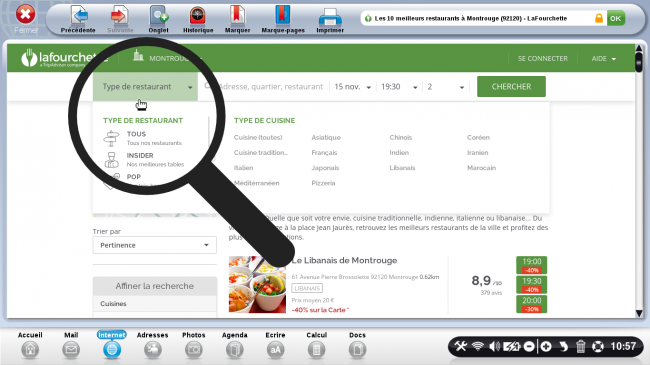This screenshot has width=650, height=365.
Task: Change the 19:30 time dropdown
Action: click(399, 87)
